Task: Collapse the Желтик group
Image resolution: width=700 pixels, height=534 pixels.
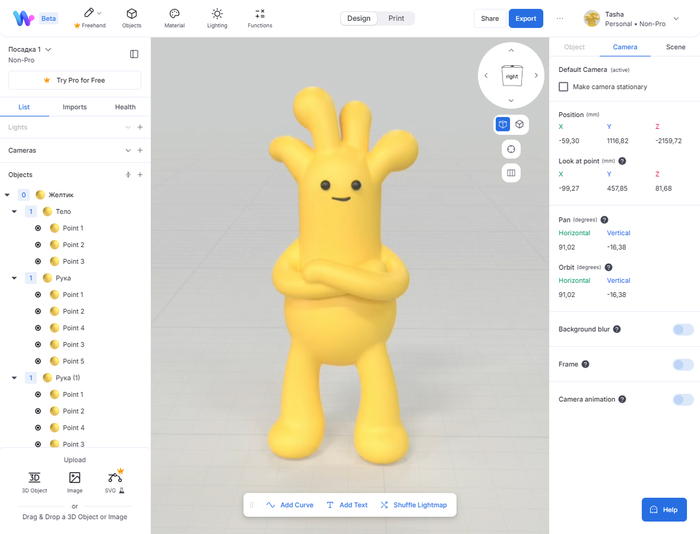Action: [x=7, y=195]
